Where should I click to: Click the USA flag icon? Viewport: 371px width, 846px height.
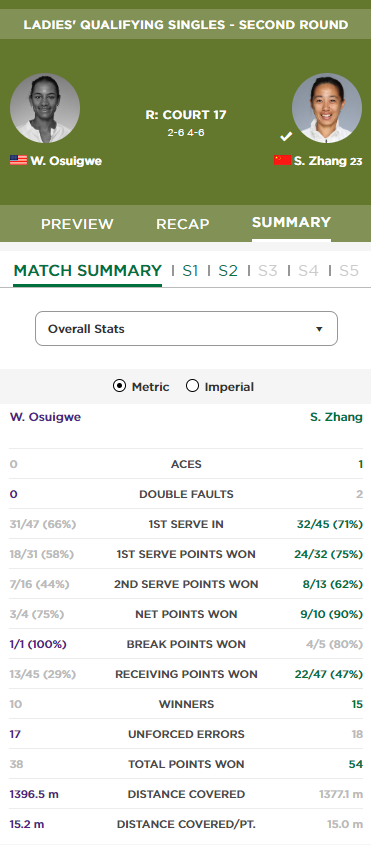18,160
